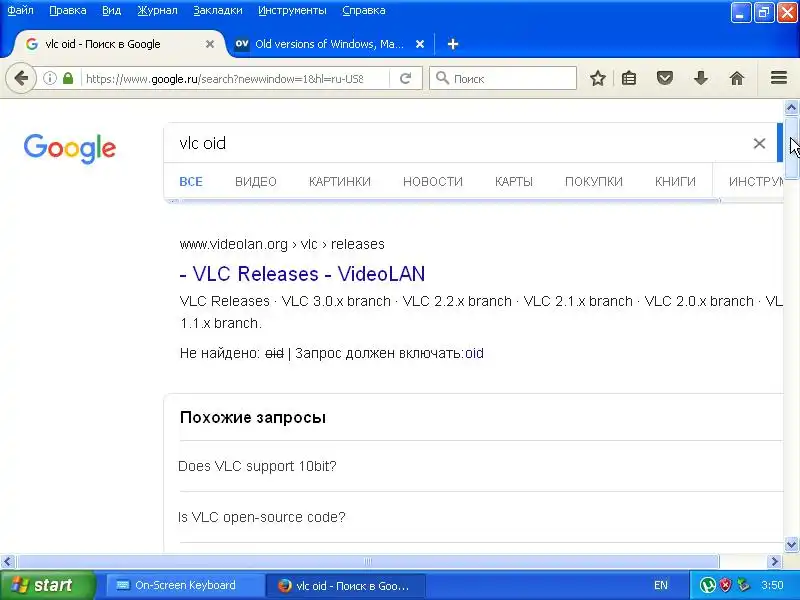Open the Справка menu
This screenshot has width=800, height=600.
[364, 10]
